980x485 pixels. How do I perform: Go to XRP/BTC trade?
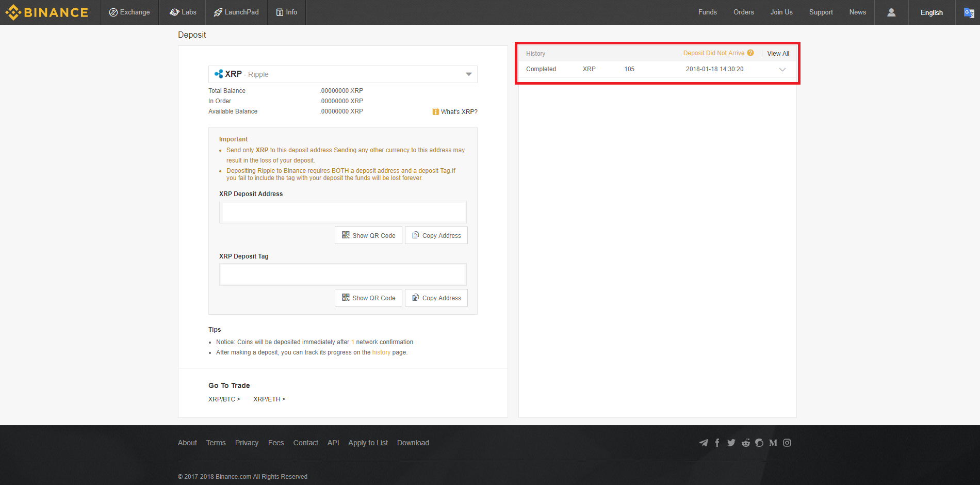coord(224,399)
